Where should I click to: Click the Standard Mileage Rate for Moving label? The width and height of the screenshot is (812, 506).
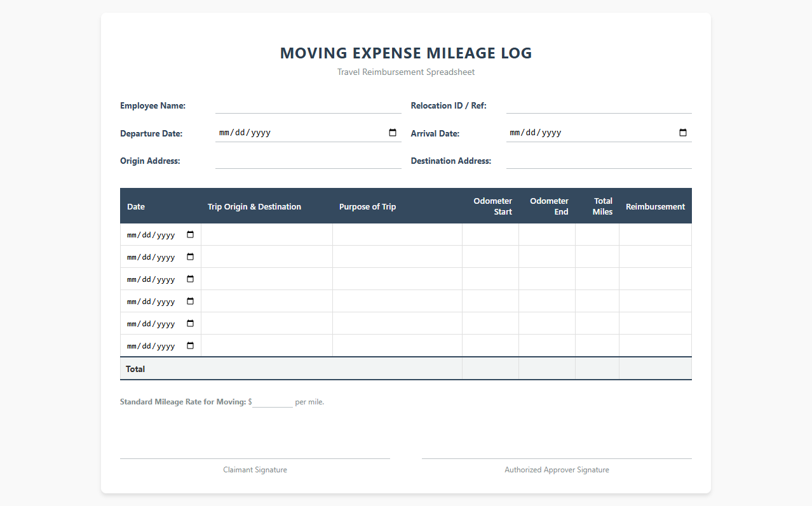(183, 402)
